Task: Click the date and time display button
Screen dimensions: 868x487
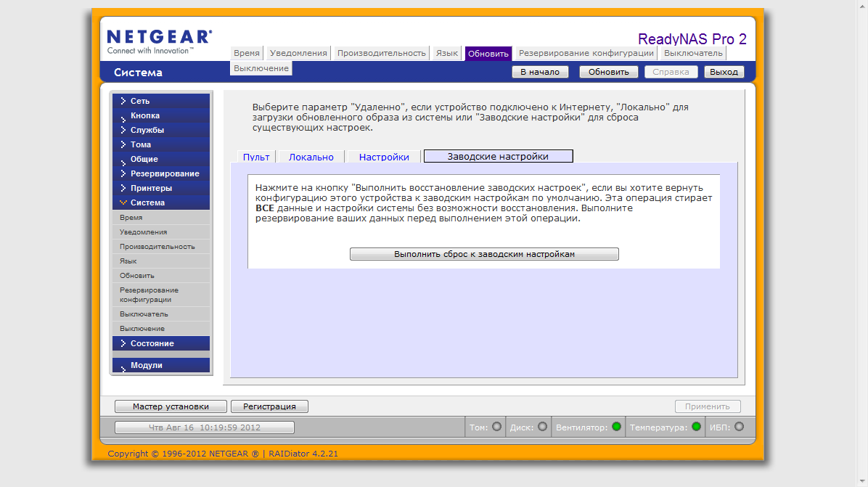Action: pyautogui.click(x=204, y=427)
